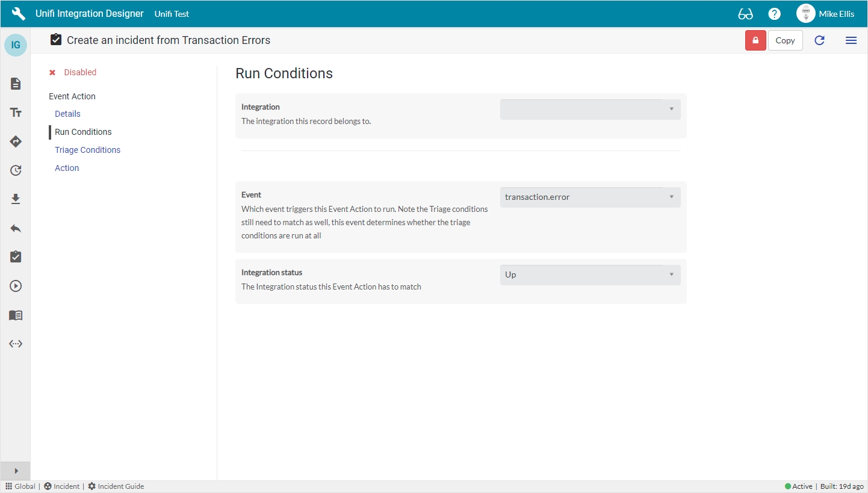The height and width of the screenshot is (493, 868).
Task: Click the wrench logo icon in header
Action: [x=18, y=14]
